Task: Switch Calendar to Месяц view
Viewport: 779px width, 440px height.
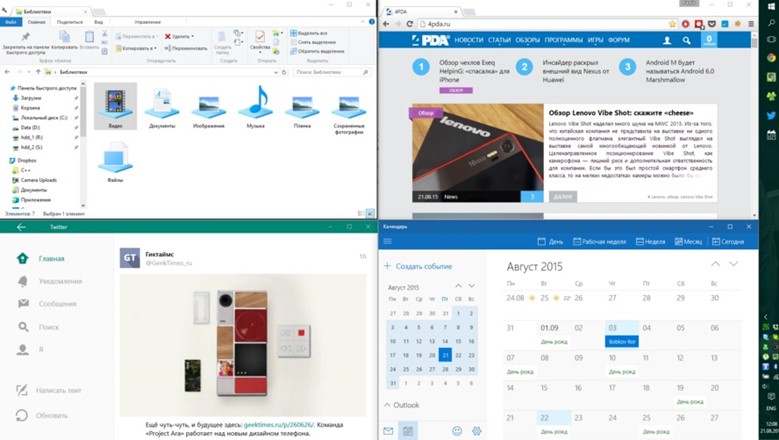Action: coord(688,242)
